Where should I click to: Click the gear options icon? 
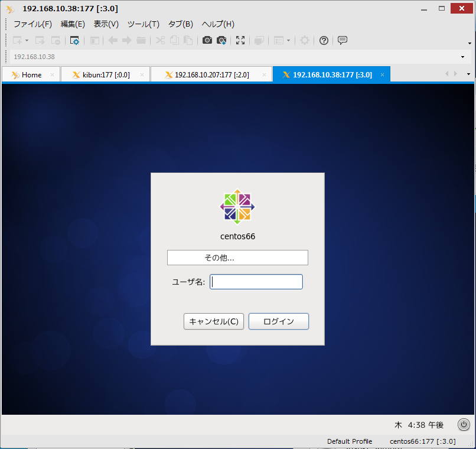(x=305, y=40)
